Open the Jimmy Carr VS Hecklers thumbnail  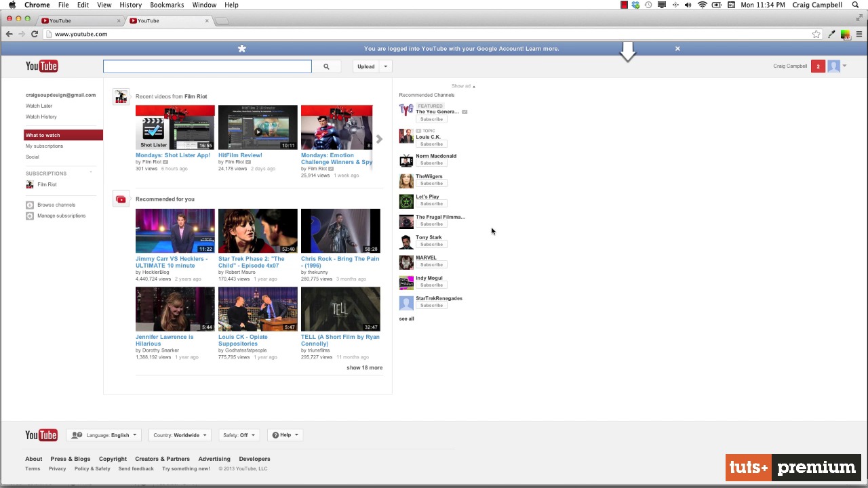(175, 231)
